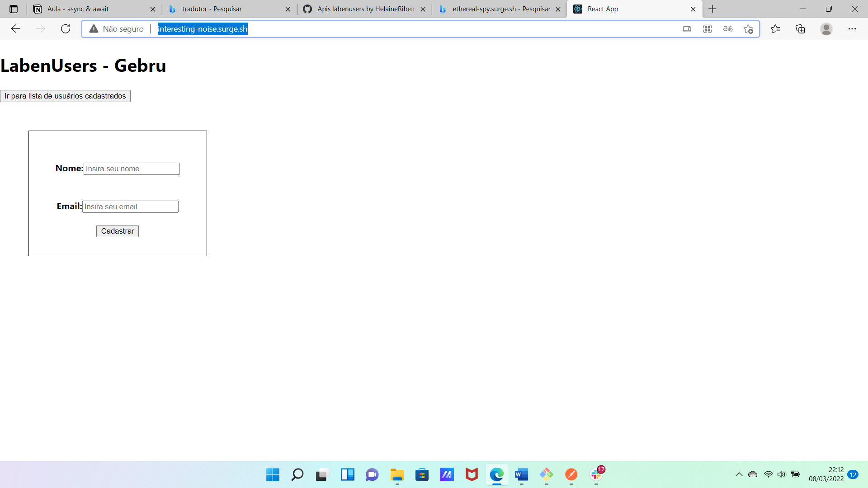Open Postman from the taskbar

pos(571,474)
